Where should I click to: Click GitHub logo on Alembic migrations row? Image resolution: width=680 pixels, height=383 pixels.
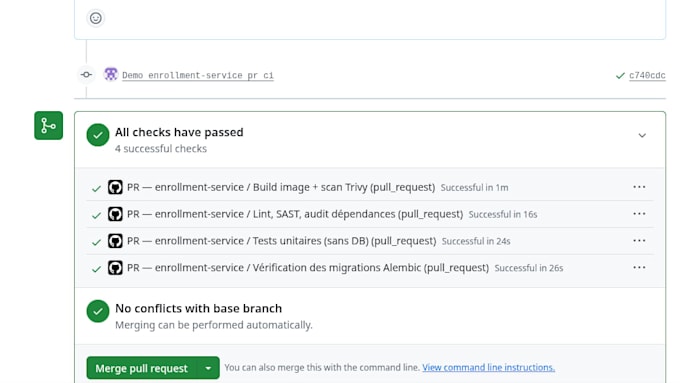(115, 268)
